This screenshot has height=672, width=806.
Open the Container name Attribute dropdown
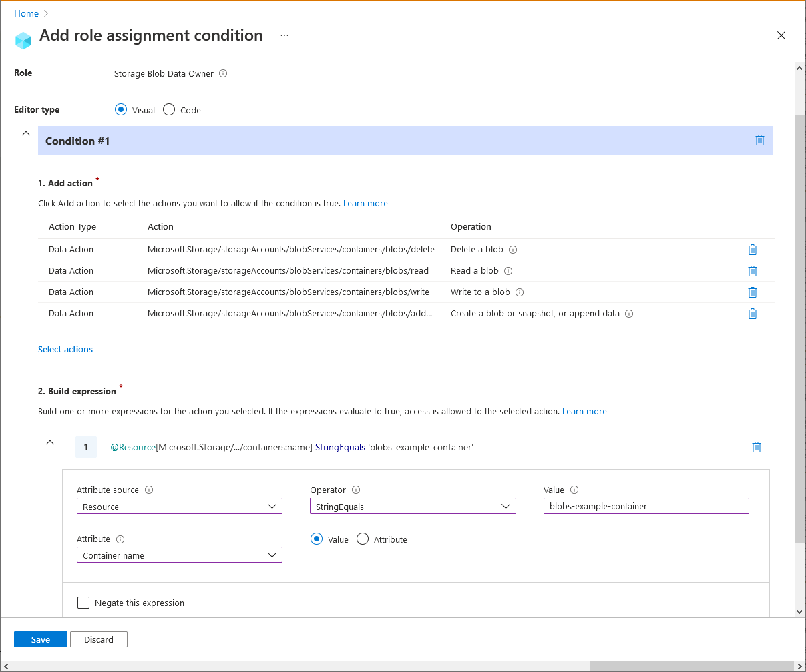coord(179,555)
